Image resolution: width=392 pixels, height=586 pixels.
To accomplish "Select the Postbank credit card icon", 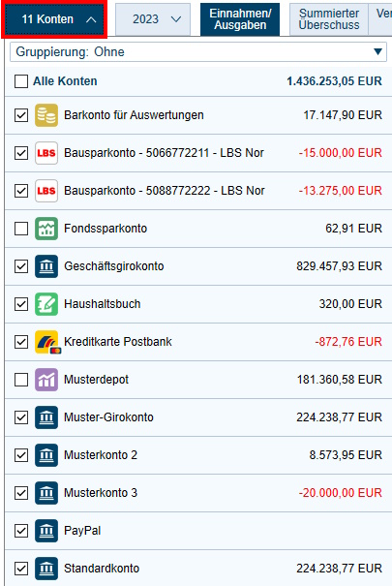I will [x=47, y=342].
